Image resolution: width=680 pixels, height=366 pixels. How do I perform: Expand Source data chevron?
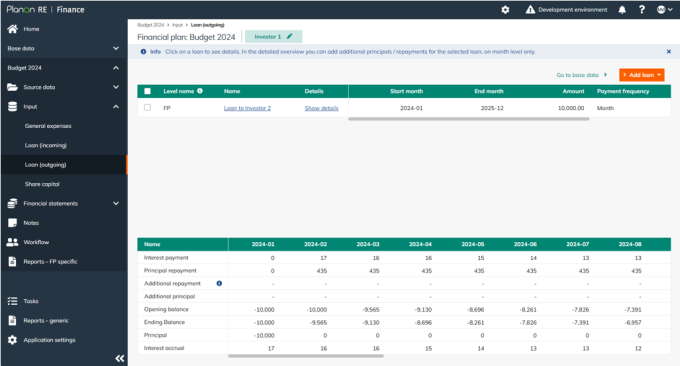pos(116,87)
